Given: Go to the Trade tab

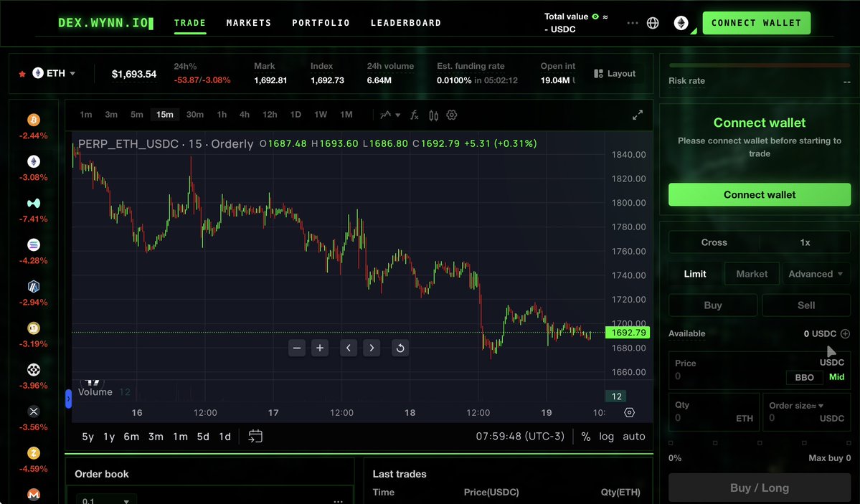Looking at the screenshot, I should (190, 23).
